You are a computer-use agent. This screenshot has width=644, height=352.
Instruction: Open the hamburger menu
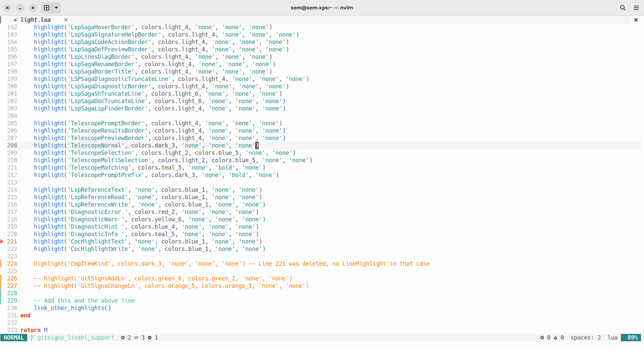636,7
